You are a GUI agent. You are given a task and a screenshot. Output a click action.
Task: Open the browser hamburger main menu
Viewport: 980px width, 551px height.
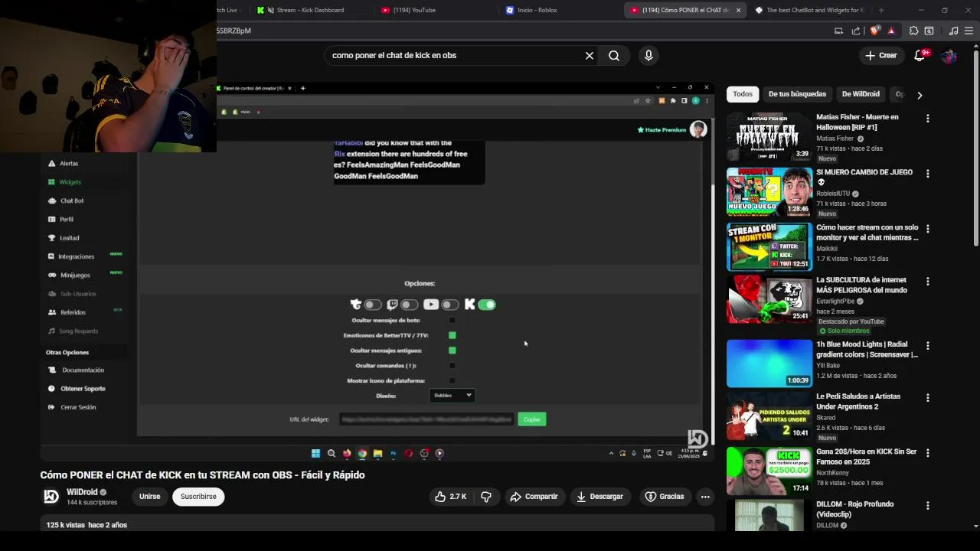[969, 31]
